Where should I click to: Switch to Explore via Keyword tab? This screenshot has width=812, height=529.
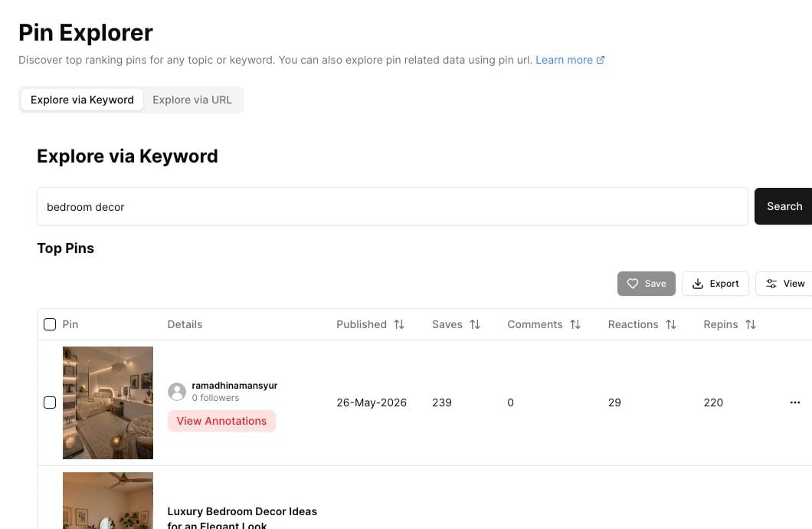point(82,100)
